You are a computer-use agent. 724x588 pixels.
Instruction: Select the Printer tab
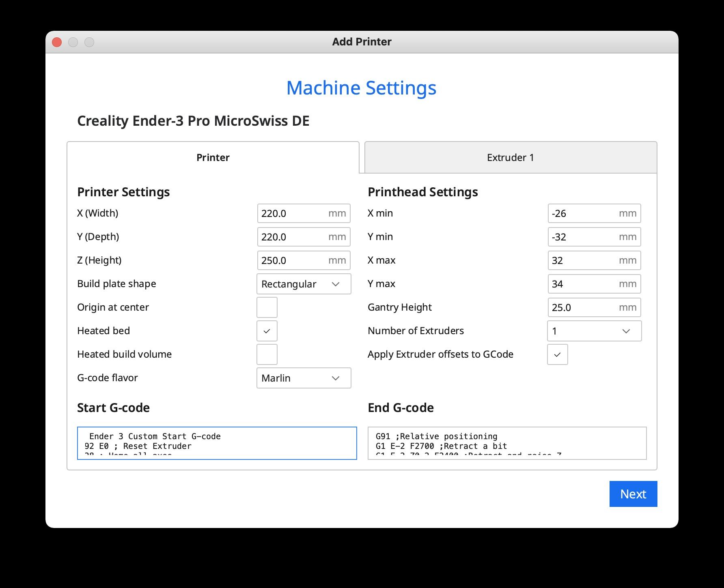(x=213, y=157)
